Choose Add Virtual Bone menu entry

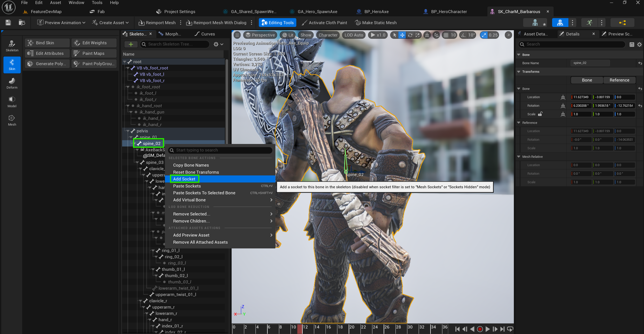189,200
